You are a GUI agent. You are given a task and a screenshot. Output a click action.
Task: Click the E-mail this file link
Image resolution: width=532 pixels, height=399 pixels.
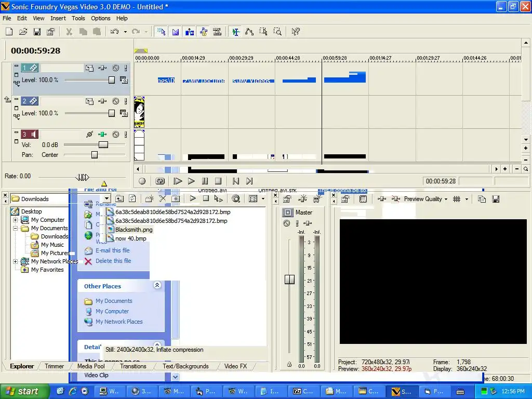pos(112,250)
